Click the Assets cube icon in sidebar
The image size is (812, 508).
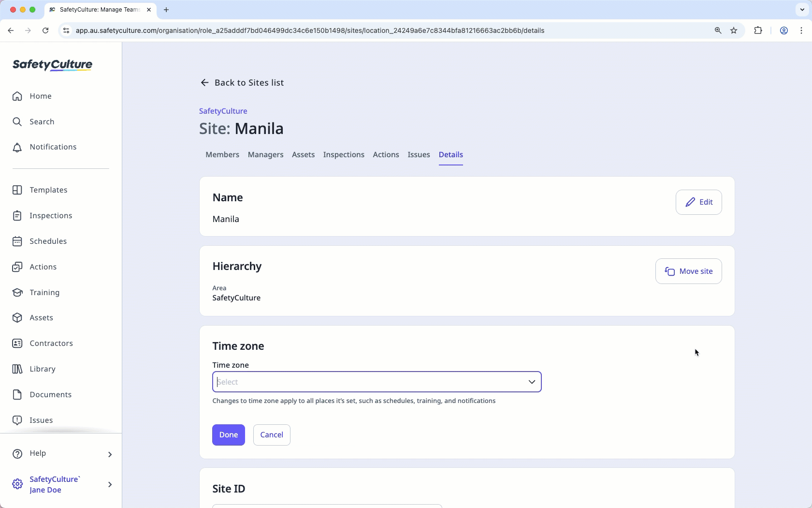[x=17, y=318]
